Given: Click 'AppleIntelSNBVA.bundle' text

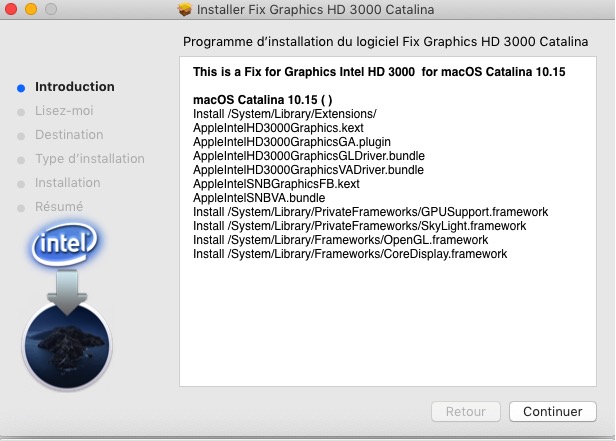Looking at the screenshot, I should click(x=259, y=198).
